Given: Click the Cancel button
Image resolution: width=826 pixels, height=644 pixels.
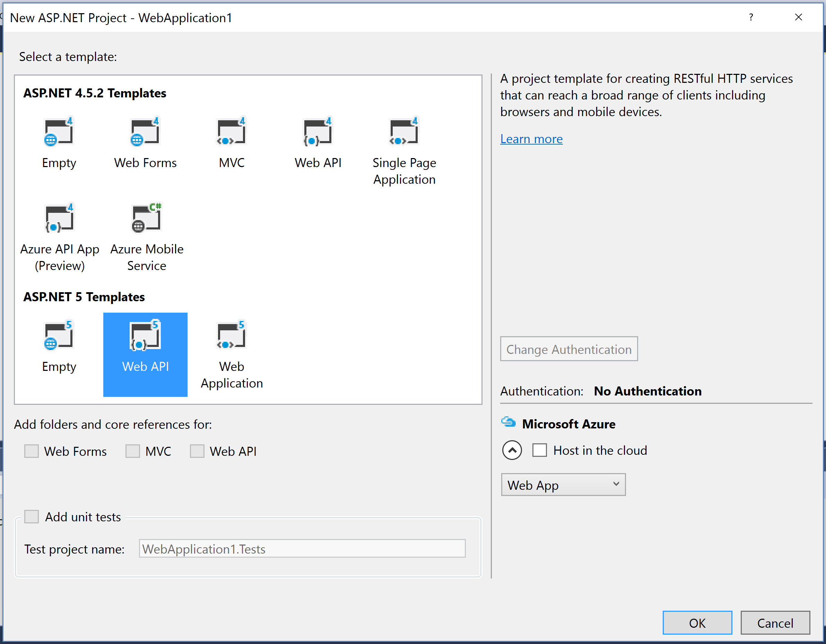Looking at the screenshot, I should click(x=775, y=623).
